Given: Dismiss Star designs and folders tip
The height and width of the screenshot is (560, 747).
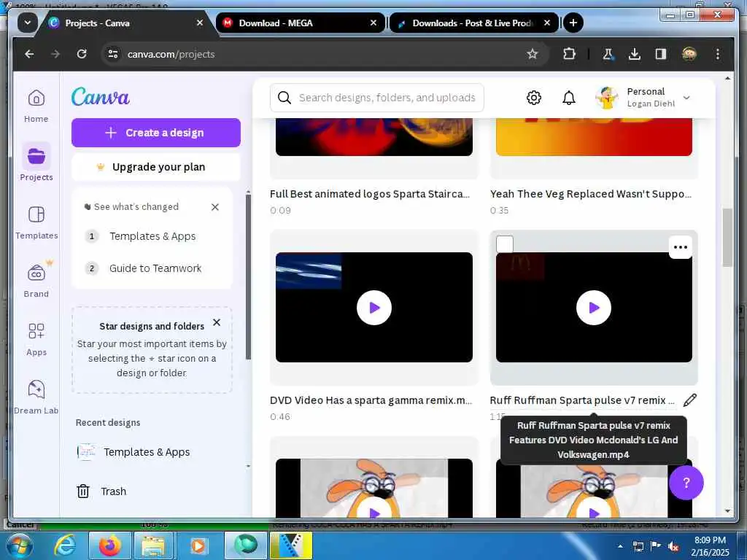Looking at the screenshot, I should [x=216, y=322].
